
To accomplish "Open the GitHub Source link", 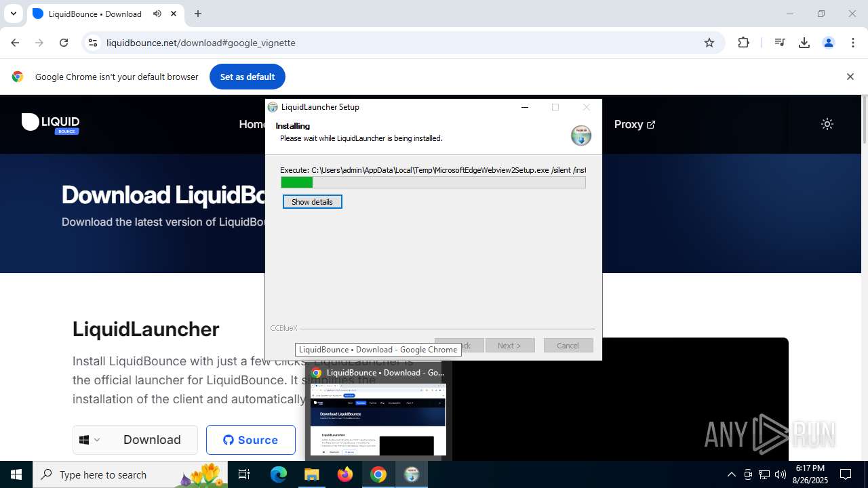I will tap(251, 440).
